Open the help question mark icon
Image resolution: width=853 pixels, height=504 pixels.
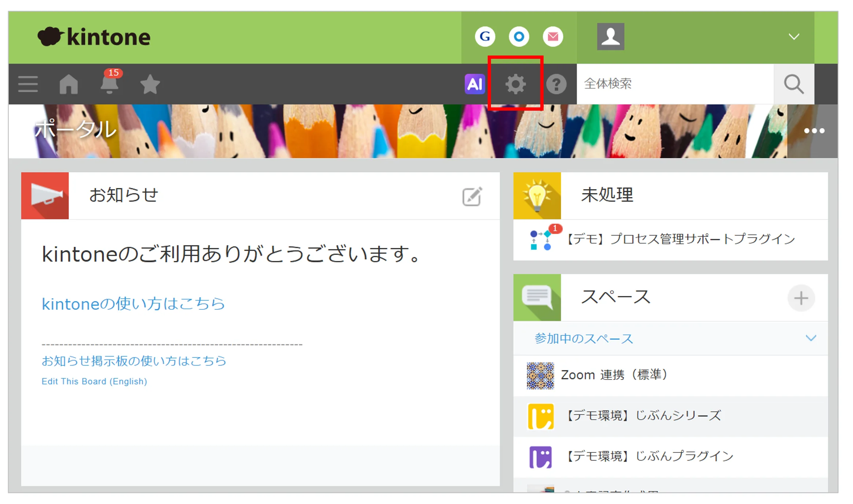(556, 84)
